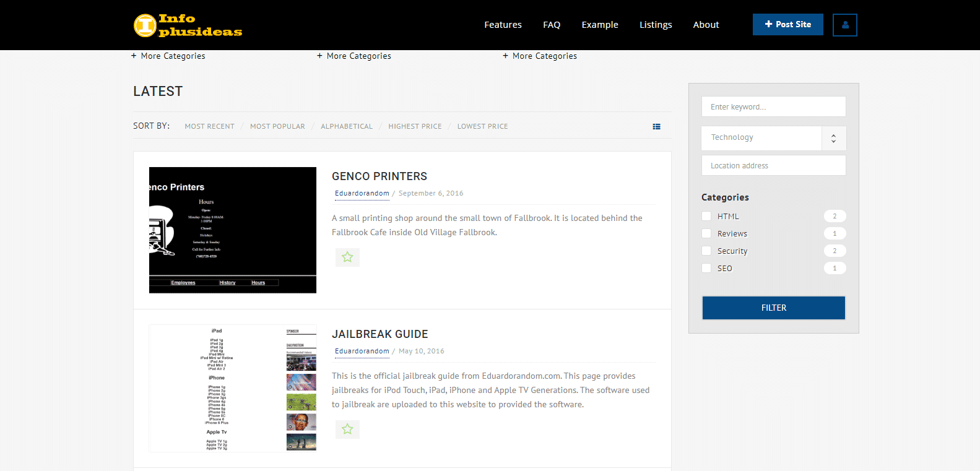Go to the FAQ page

click(552, 25)
